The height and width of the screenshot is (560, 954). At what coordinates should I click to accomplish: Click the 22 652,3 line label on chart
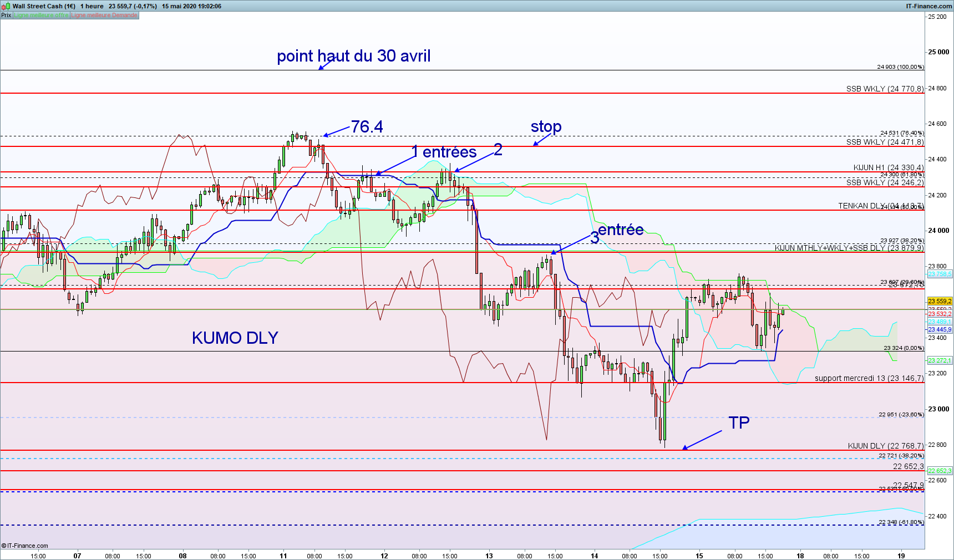coord(909,466)
